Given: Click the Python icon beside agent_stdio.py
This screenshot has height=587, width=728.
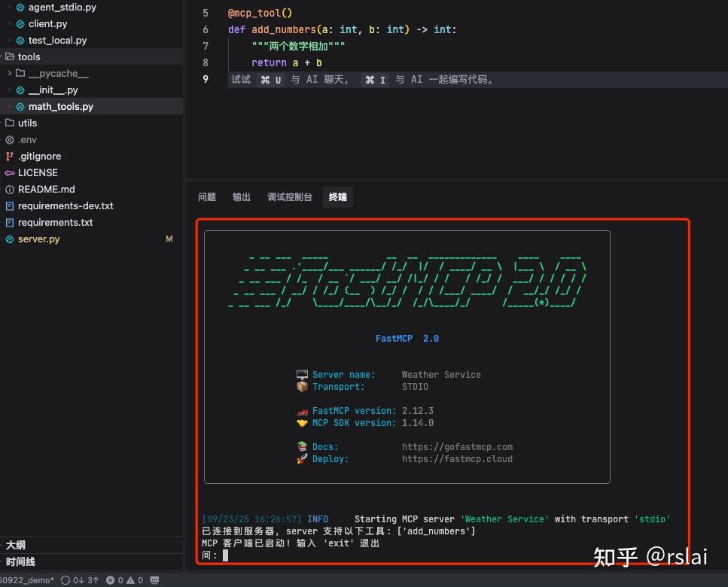Looking at the screenshot, I should click(x=20, y=8).
